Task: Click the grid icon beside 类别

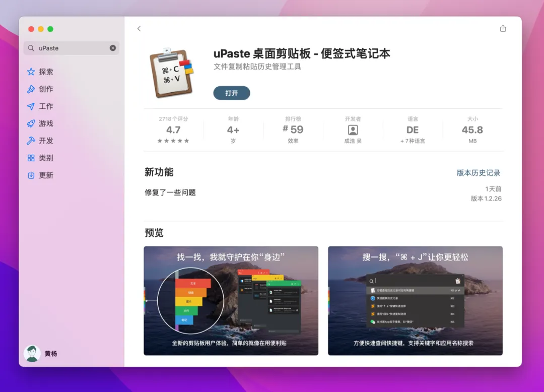Action: [x=31, y=158]
